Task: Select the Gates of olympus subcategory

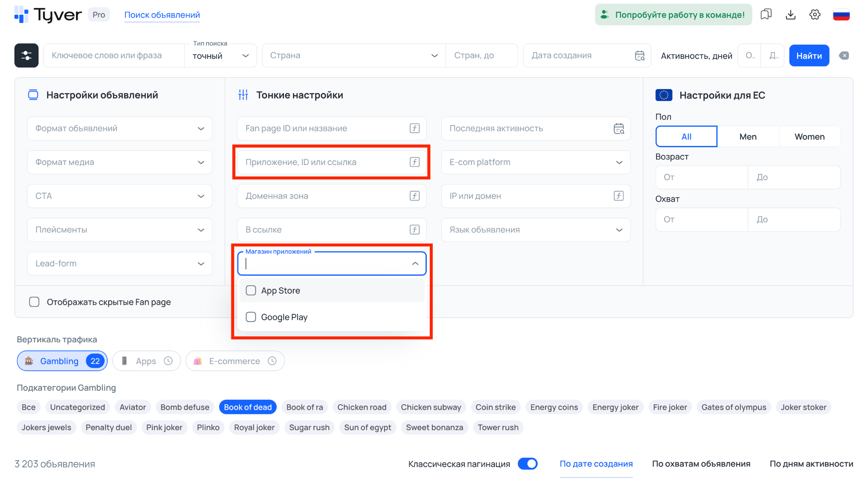Action: pyautogui.click(x=734, y=407)
